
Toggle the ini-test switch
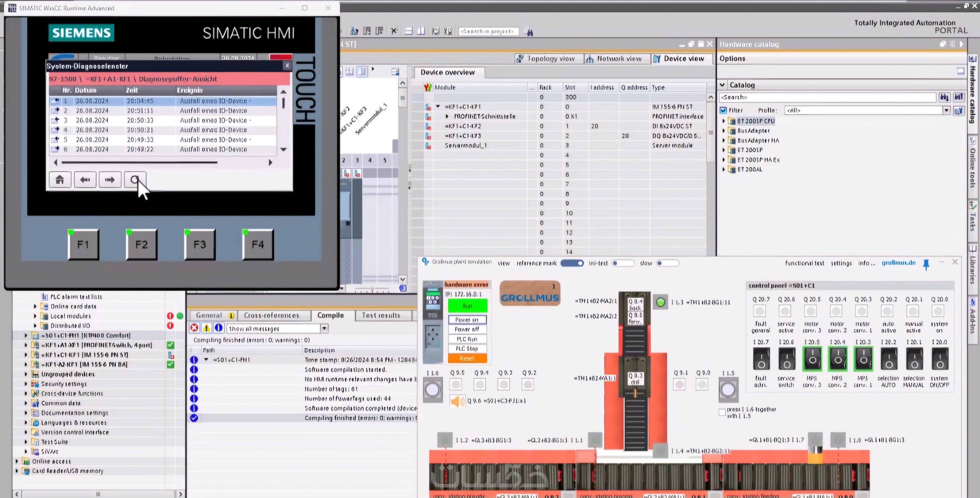pos(623,263)
